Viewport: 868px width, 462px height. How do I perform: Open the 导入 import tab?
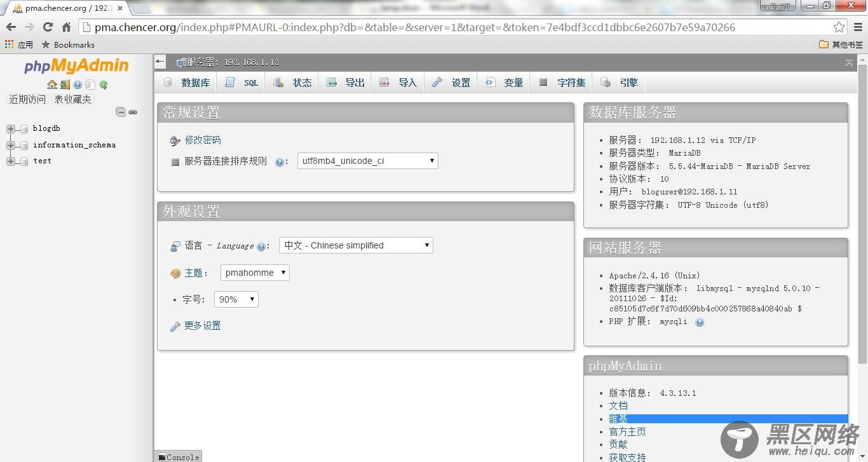coord(398,83)
